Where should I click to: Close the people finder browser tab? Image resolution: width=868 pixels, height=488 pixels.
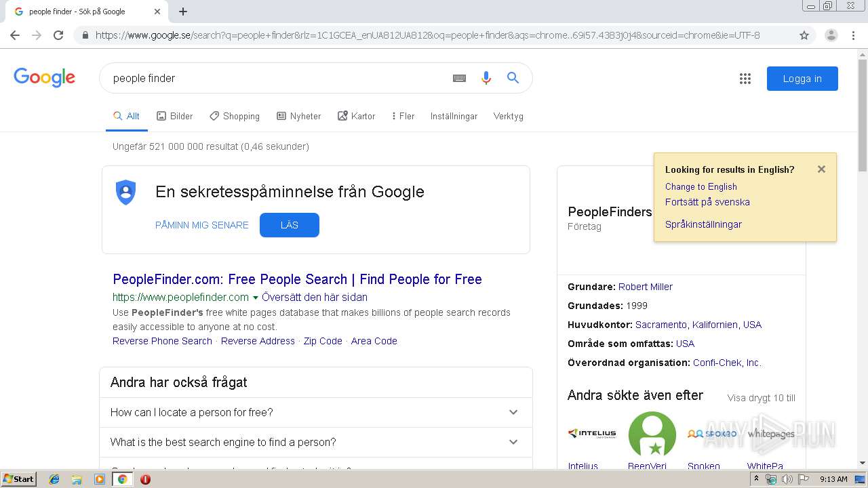157,12
